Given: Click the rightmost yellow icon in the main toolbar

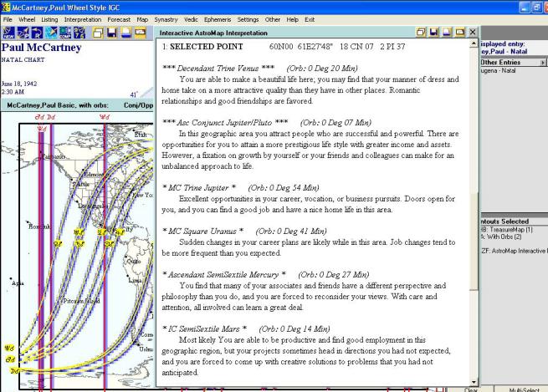Looking at the screenshot, I should point(141,33).
